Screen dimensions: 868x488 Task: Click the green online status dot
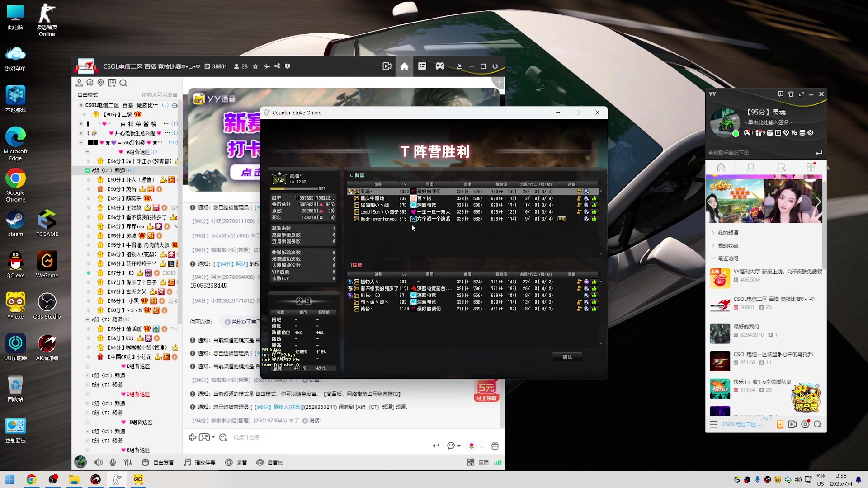tap(736, 133)
